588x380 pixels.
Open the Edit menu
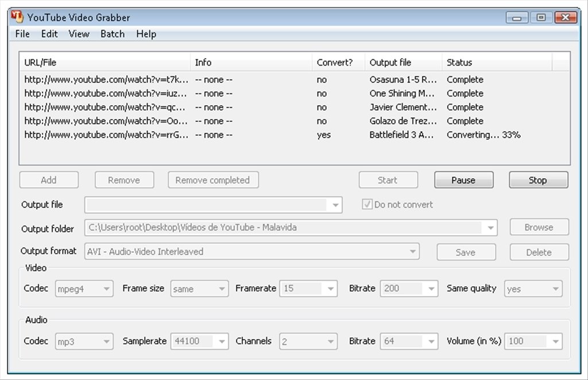tap(49, 34)
